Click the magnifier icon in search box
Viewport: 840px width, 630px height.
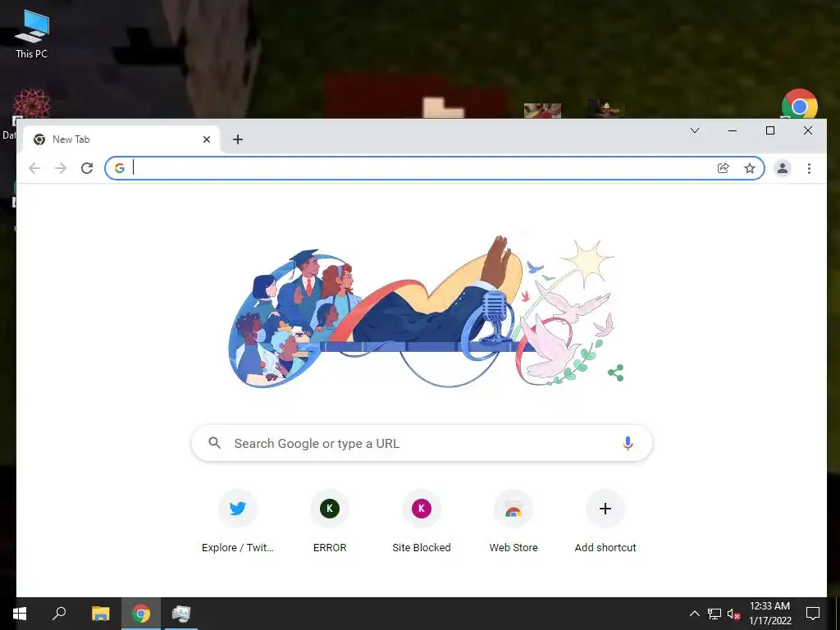215,443
